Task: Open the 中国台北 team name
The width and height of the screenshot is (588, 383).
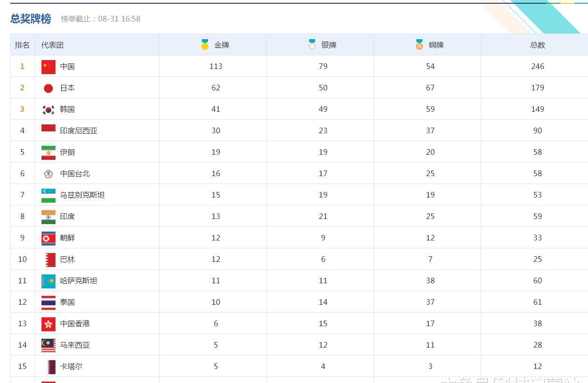Action: [x=75, y=174]
